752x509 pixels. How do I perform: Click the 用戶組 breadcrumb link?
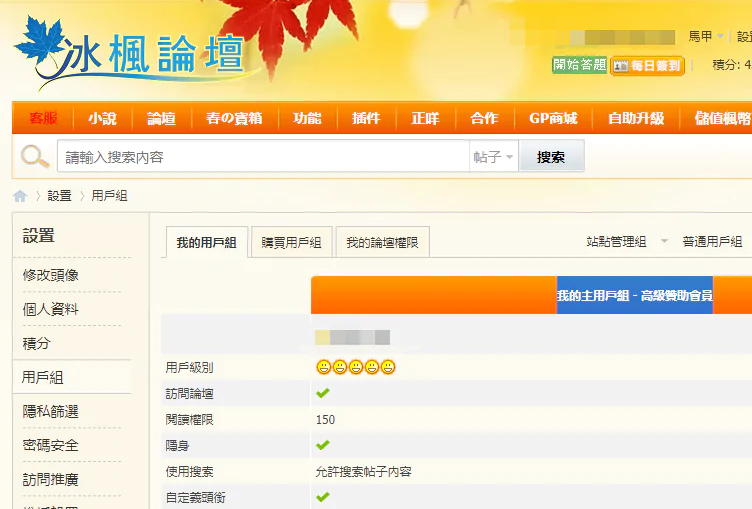[x=109, y=196]
